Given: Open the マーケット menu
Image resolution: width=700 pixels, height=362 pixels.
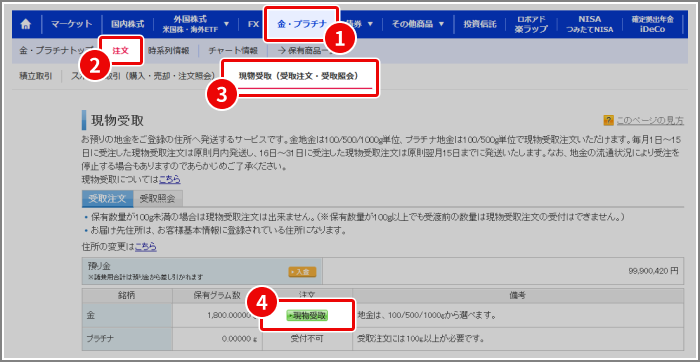Looking at the screenshot, I should 71,24.
